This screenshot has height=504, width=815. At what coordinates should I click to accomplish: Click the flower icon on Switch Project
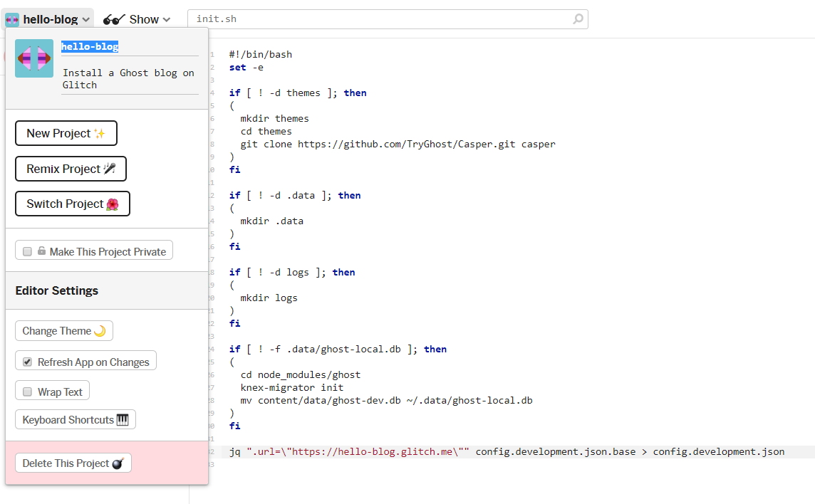[113, 204]
